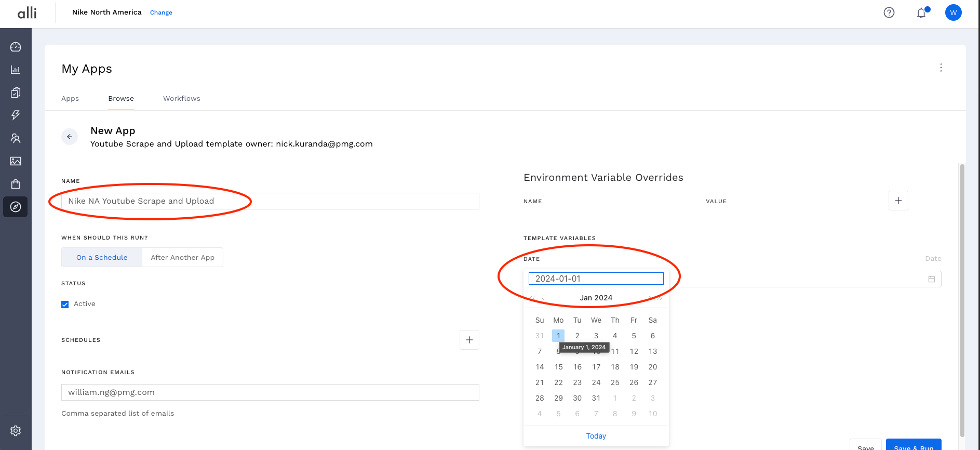Switch to the Workflows tab
980x450 pixels.
tap(181, 98)
